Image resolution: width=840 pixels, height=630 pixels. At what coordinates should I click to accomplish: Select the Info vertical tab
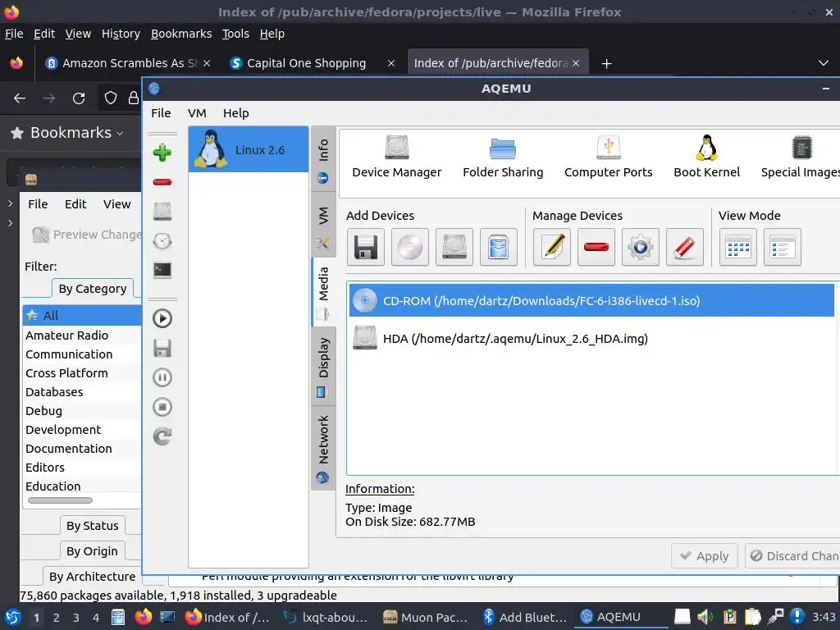[x=323, y=160]
